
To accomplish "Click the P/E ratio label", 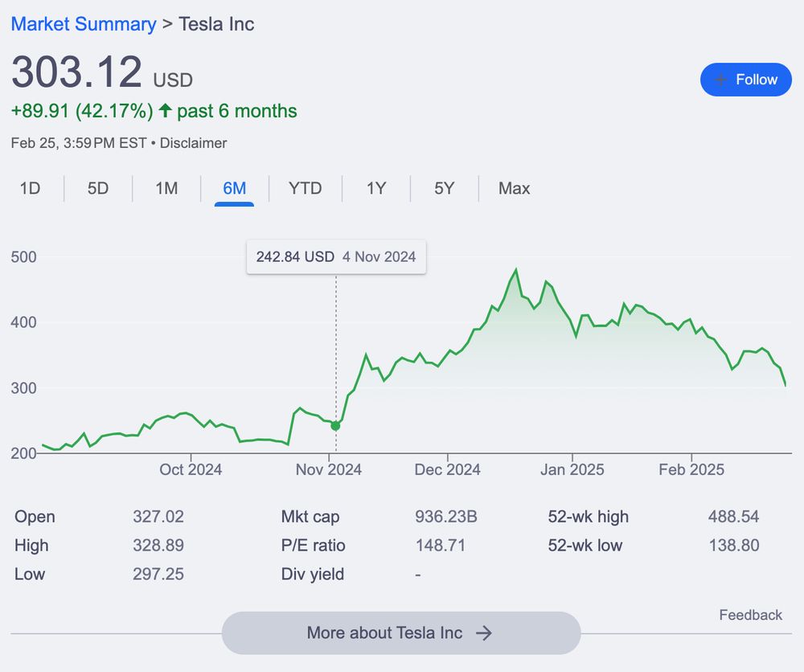I will click(314, 545).
